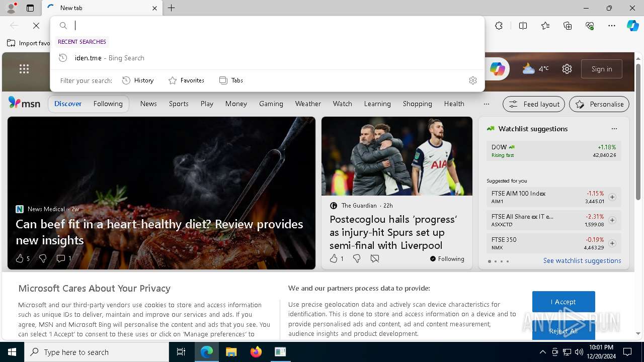This screenshot has height=362, width=644.
Task: Dislike the Postecoglou article
Action: 357,258
